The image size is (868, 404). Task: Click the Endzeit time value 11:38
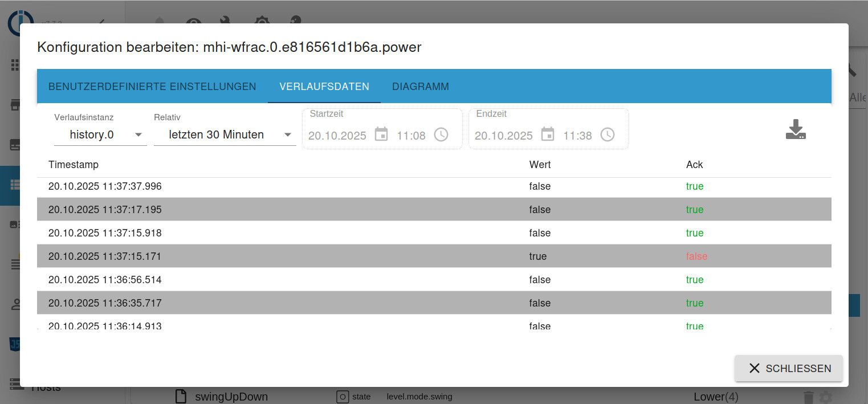(577, 136)
